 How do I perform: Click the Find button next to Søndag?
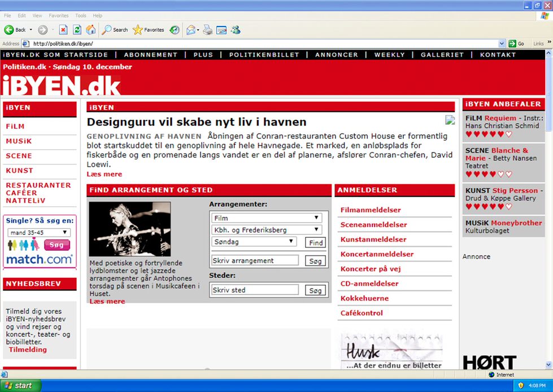click(x=316, y=242)
